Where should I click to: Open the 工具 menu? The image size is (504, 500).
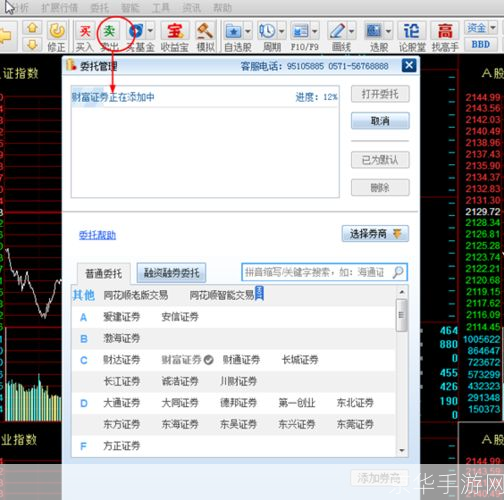point(161,7)
